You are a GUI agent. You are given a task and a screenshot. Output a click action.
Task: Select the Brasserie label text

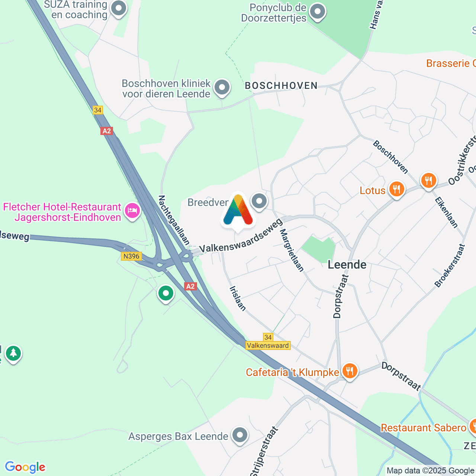451,63
